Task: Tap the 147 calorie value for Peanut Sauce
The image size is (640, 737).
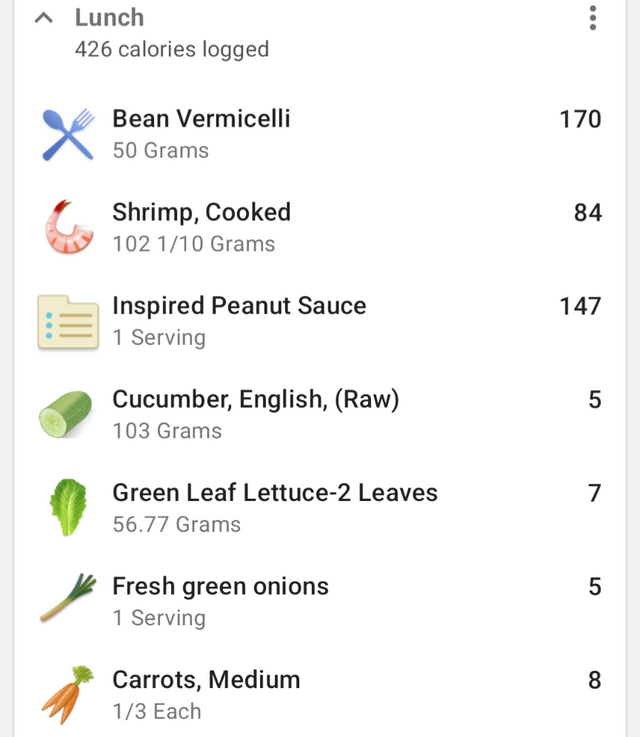Action: 580,306
